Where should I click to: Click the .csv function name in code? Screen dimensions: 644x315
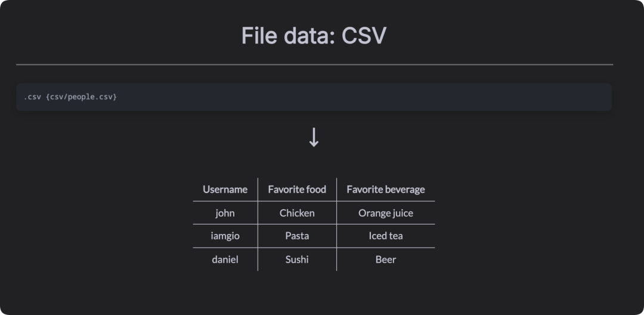[x=32, y=97]
